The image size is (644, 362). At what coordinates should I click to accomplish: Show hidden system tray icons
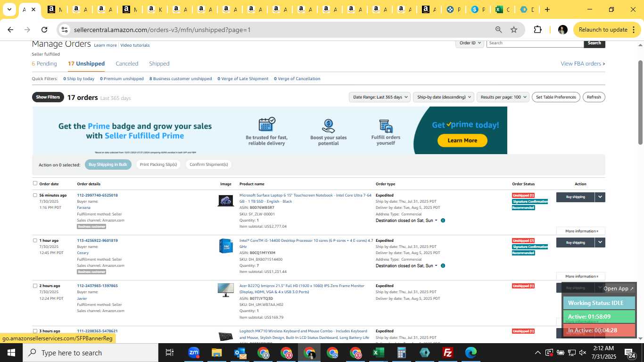537,353
